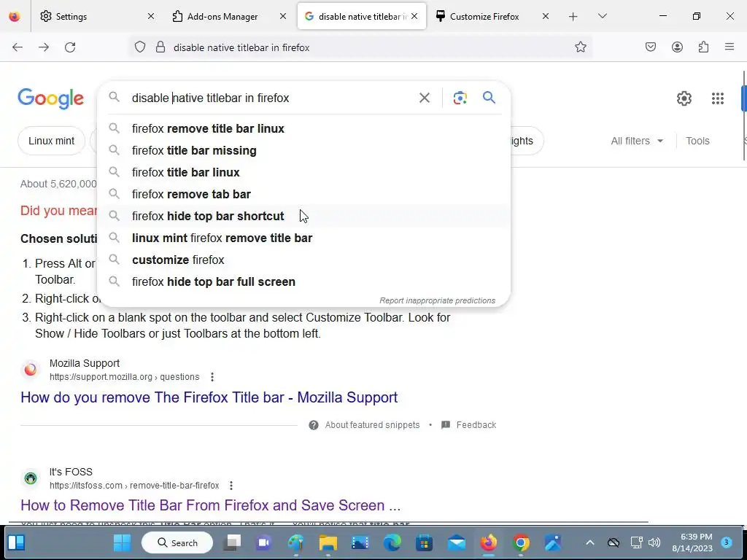Clear the Google search box text

424,98
